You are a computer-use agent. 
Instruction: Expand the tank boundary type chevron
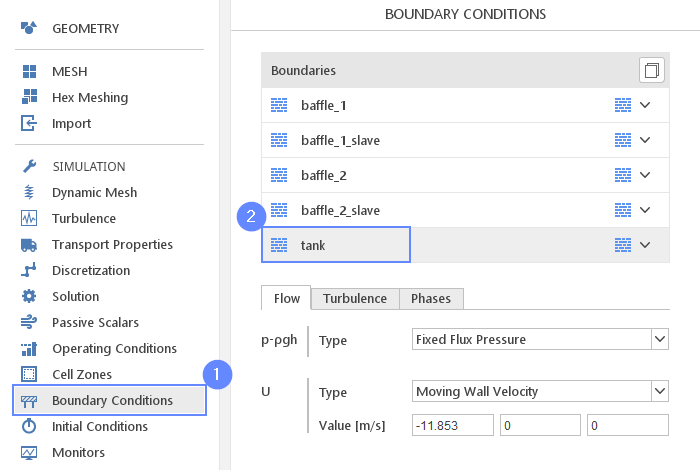[645, 245]
